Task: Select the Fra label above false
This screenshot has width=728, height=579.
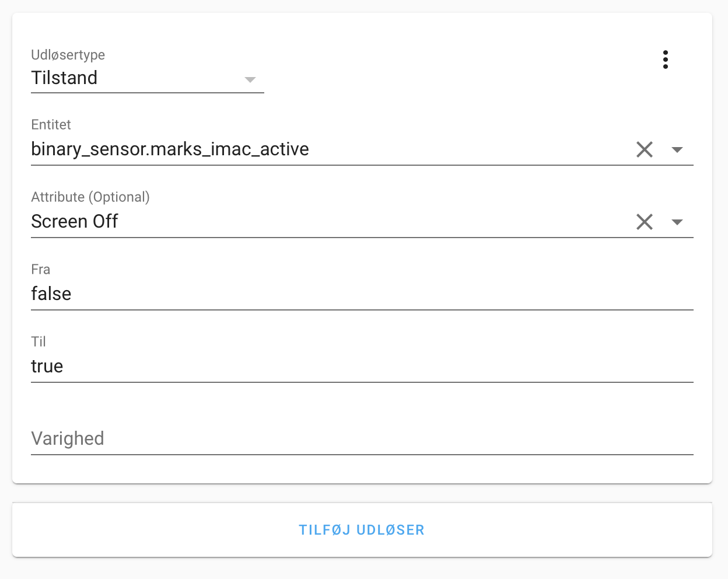Action: (40, 269)
